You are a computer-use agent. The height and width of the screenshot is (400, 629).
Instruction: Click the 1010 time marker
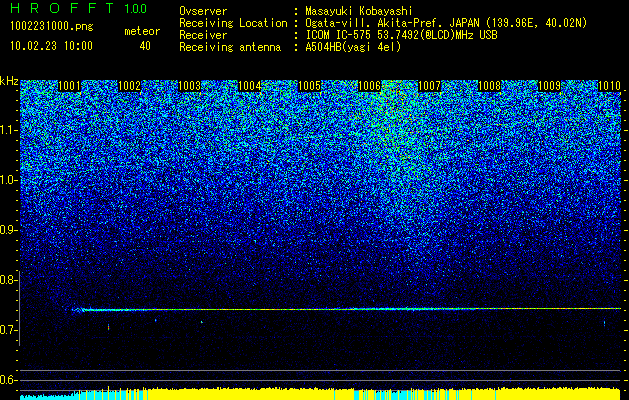point(609,86)
